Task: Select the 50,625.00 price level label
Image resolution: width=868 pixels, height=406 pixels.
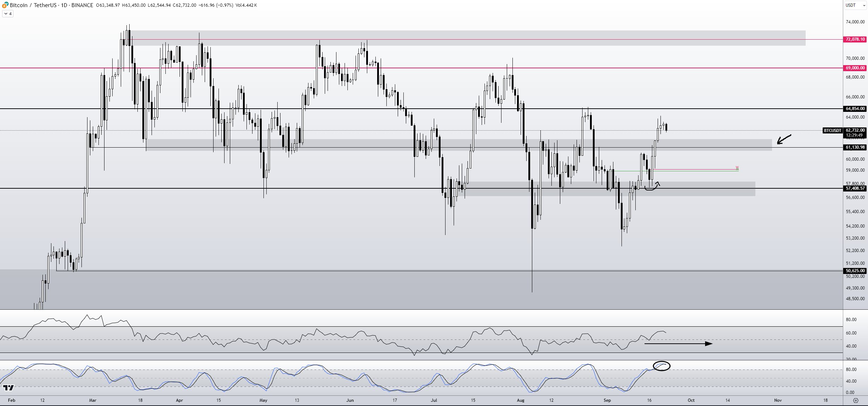Action: point(855,271)
